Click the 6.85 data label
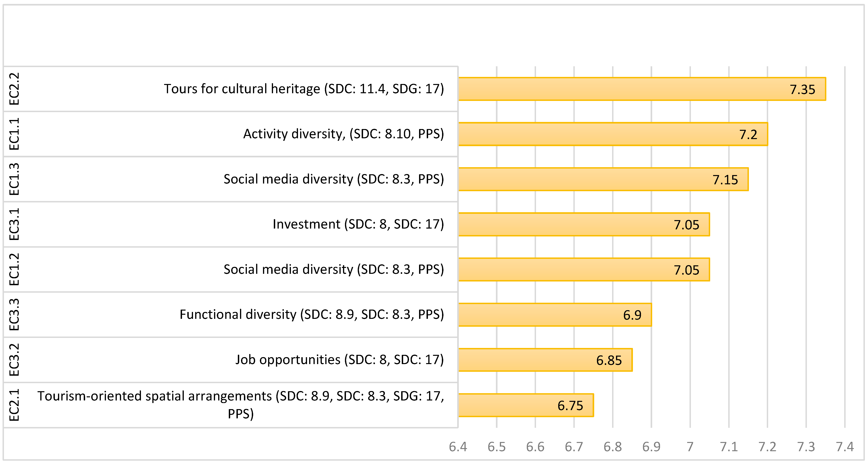The width and height of the screenshot is (868, 464). tap(609, 361)
